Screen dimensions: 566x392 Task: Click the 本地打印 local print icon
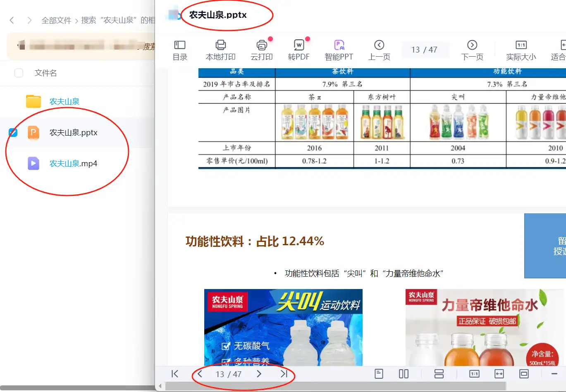coord(221,45)
